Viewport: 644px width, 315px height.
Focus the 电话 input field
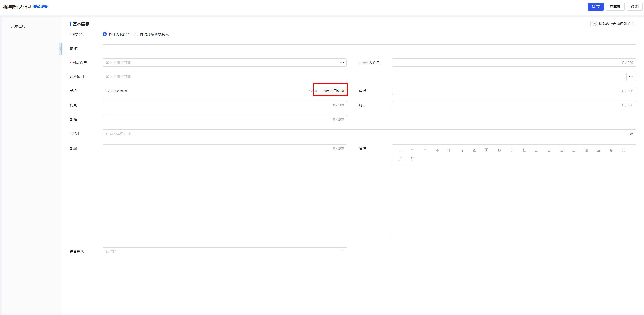click(514, 91)
